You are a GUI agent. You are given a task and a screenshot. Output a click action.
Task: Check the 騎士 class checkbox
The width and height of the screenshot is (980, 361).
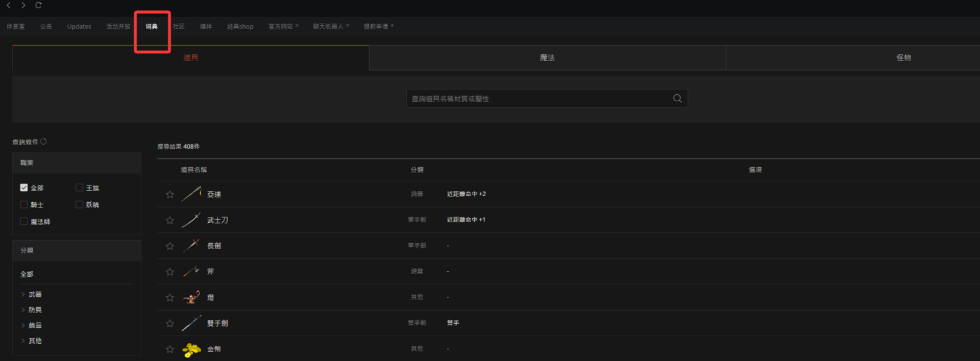pos(24,205)
